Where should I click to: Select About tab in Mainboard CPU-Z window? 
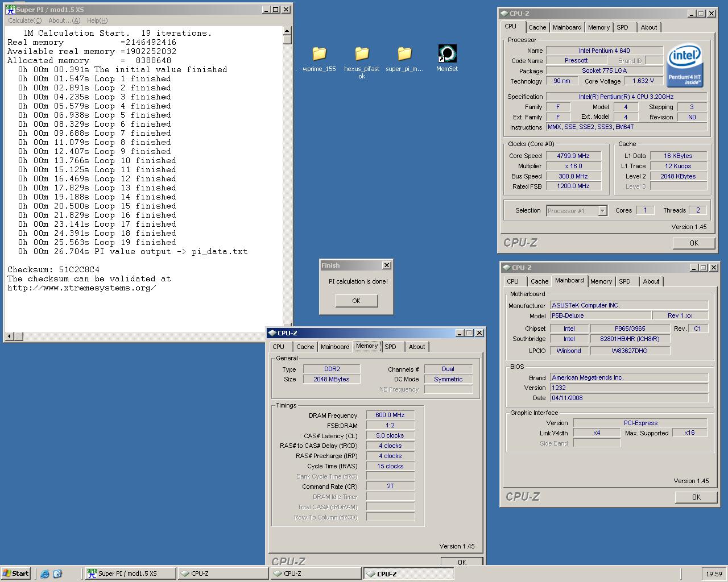click(x=651, y=281)
